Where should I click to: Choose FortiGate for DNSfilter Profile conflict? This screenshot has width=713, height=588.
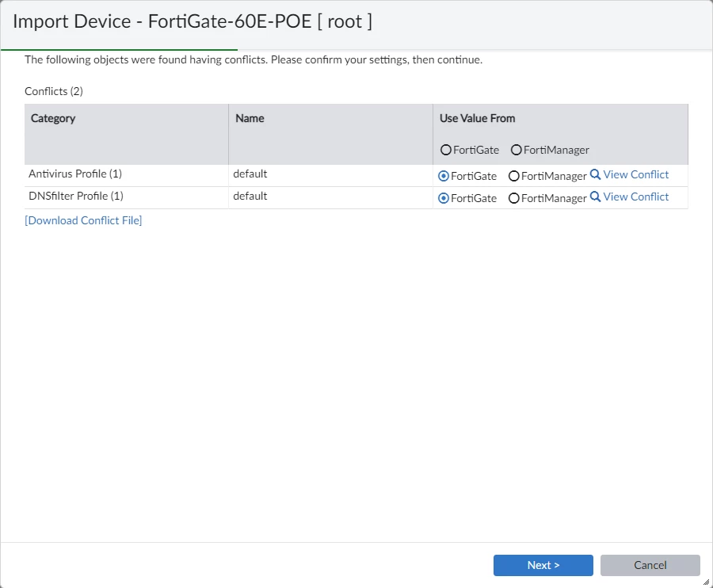[444, 198]
